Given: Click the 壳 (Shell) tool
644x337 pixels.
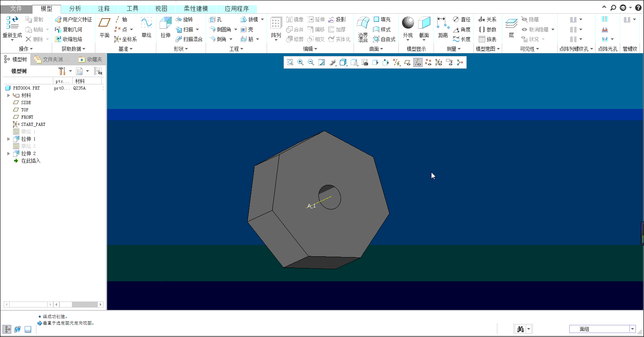Looking at the screenshot, I should click(x=247, y=29).
